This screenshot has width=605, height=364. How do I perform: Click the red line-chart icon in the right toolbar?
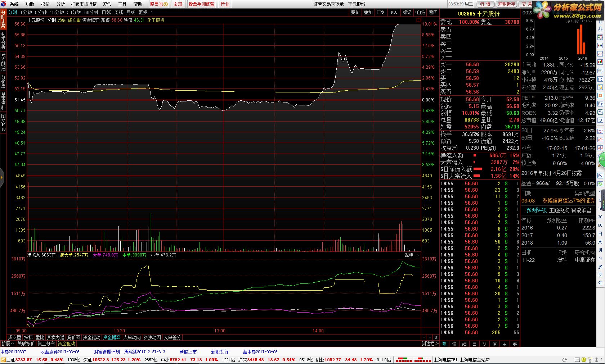click(x=600, y=54)
